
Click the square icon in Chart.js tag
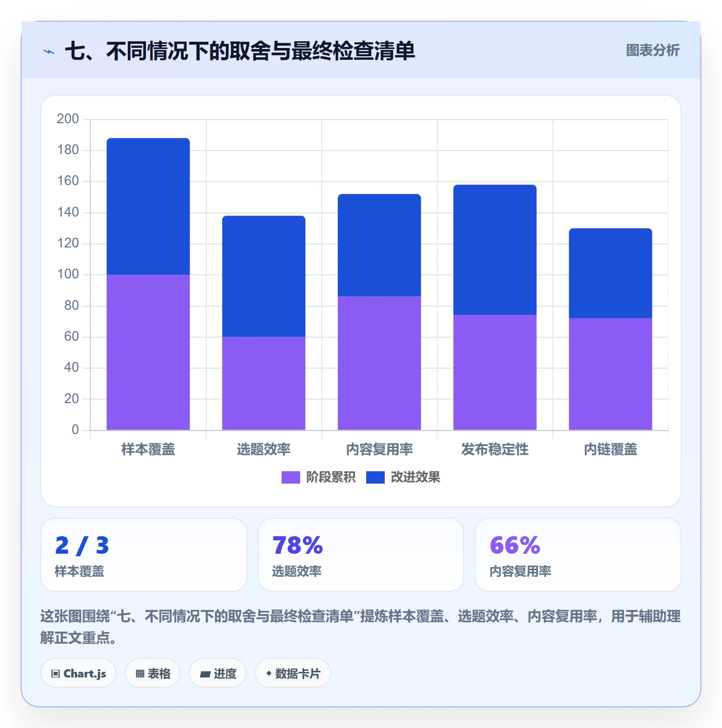click(56, 673)
